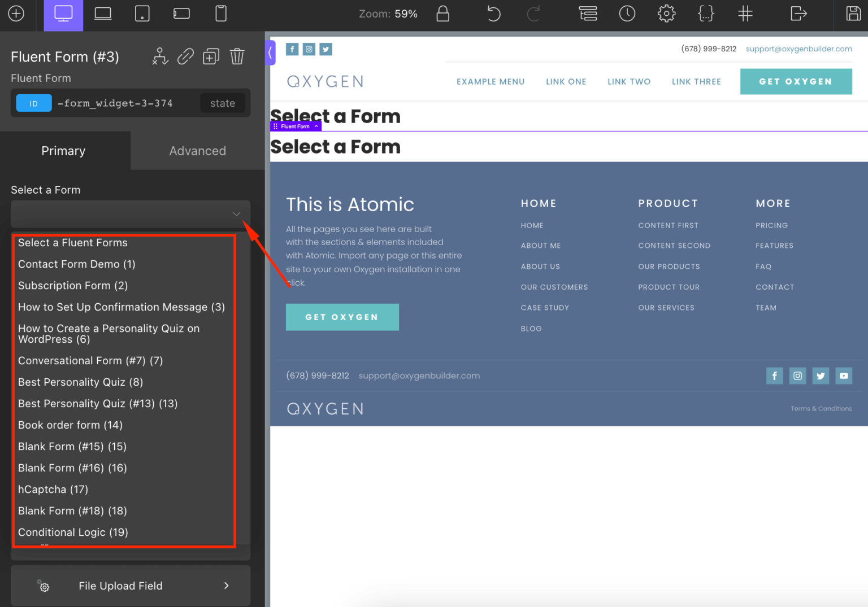
Task: Open revision history via the clock icon
Action: tap(627, 14)
